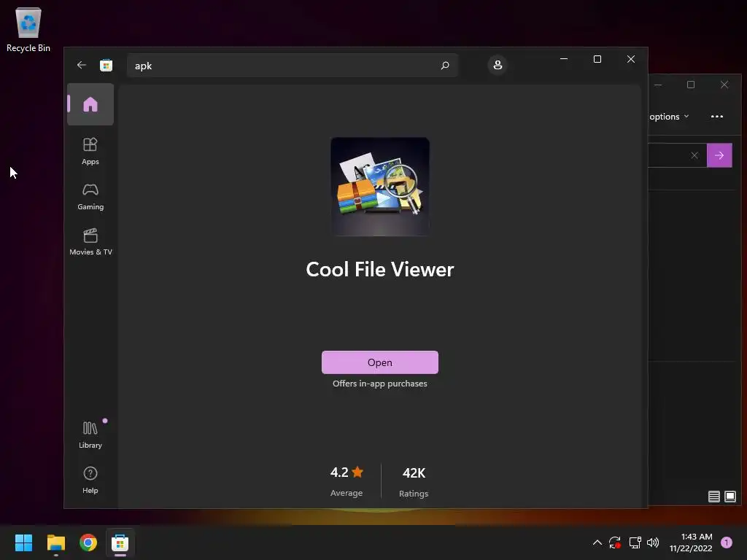Viewport: 747px width, 560px height.
Task: Open File Explorer from taskbar
Action: click(x=55, y=542)
